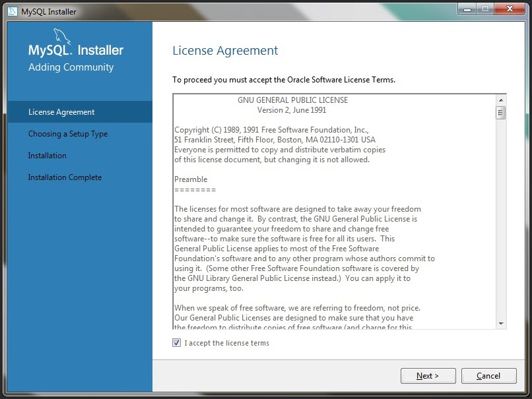
Task: Click the MySQL dolphin logo
Action: [62, 36]
